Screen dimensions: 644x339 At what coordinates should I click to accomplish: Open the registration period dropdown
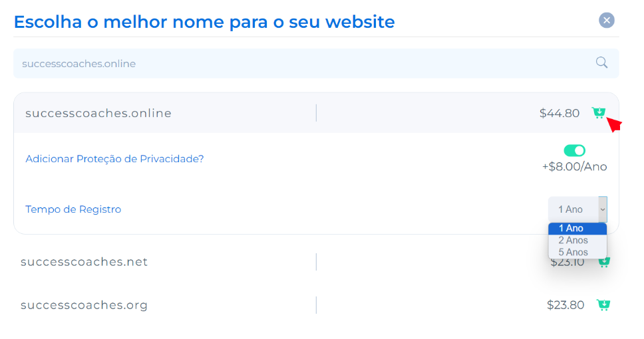click(x=577, y=209)
